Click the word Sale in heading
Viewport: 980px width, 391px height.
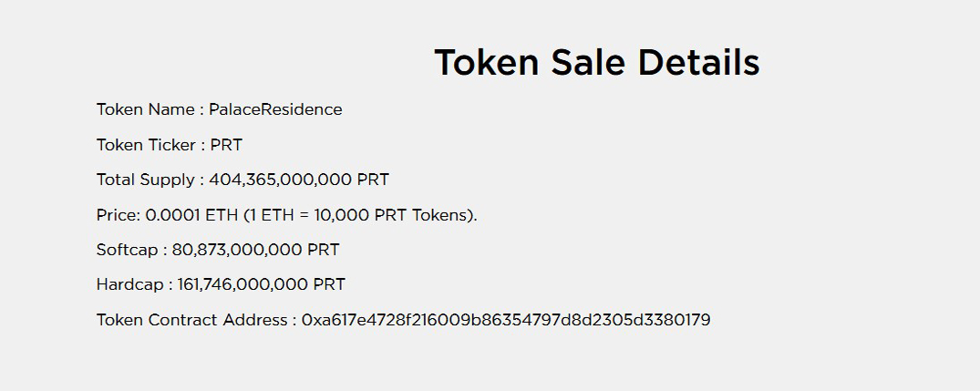tap(588, 63)
